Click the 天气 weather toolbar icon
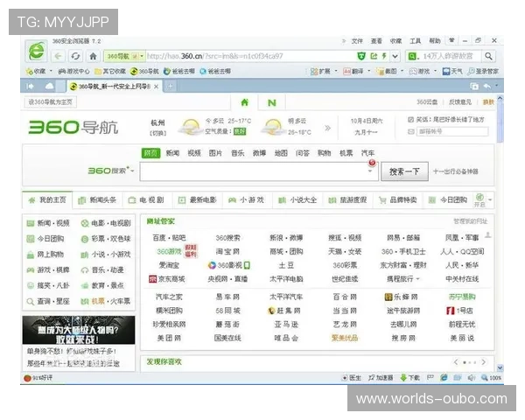The height and width of the screenshot is (420, 525). [x=452, y=72]
